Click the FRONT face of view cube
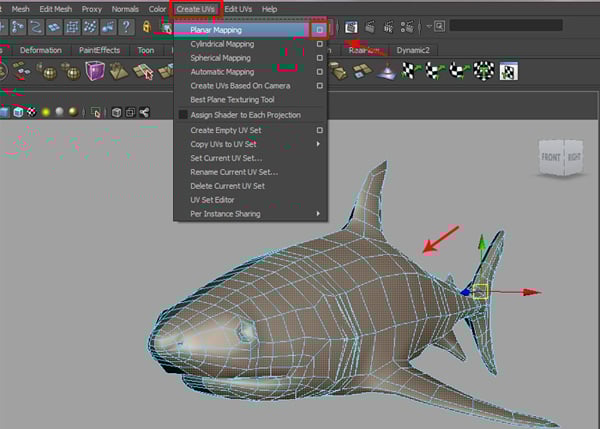 (x=551, y=157)
